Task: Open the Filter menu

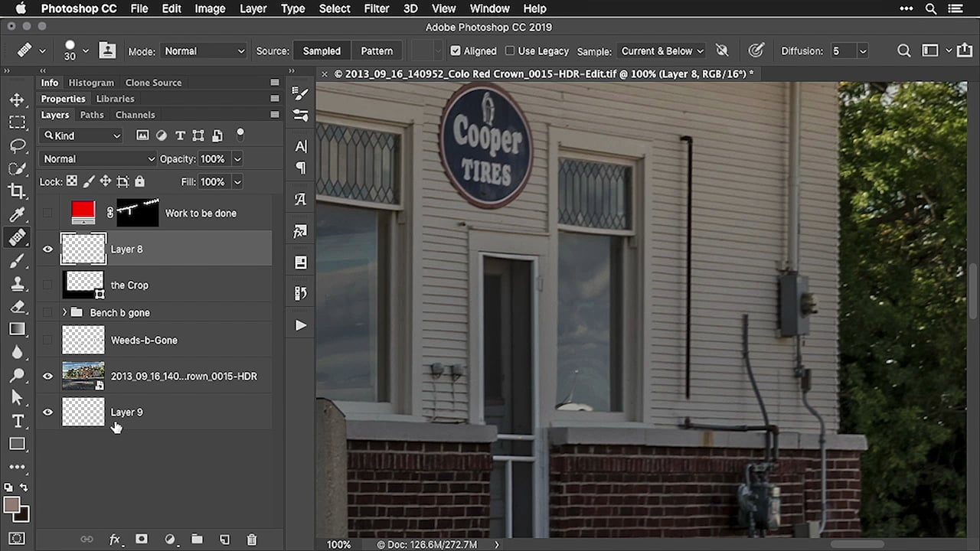Action: coord(376,8)
